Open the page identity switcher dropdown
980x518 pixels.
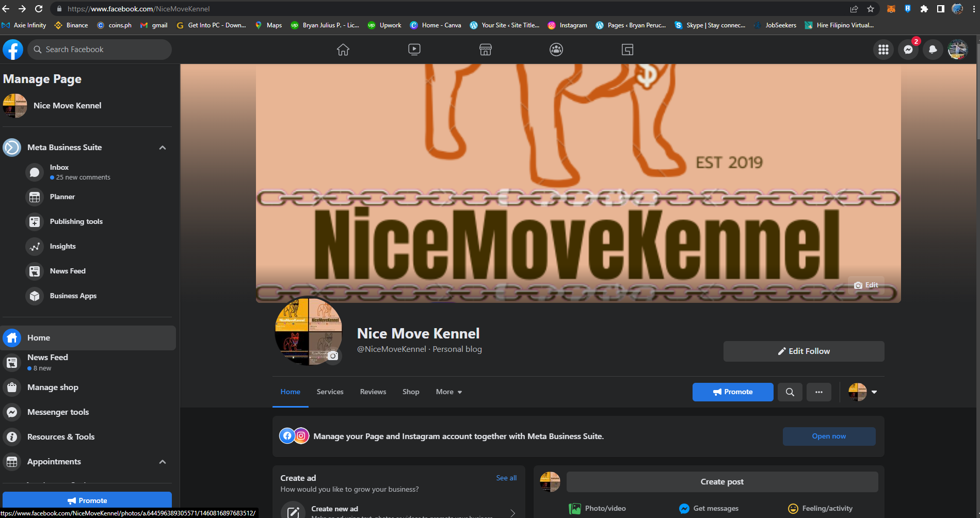(x=863, y=392)
